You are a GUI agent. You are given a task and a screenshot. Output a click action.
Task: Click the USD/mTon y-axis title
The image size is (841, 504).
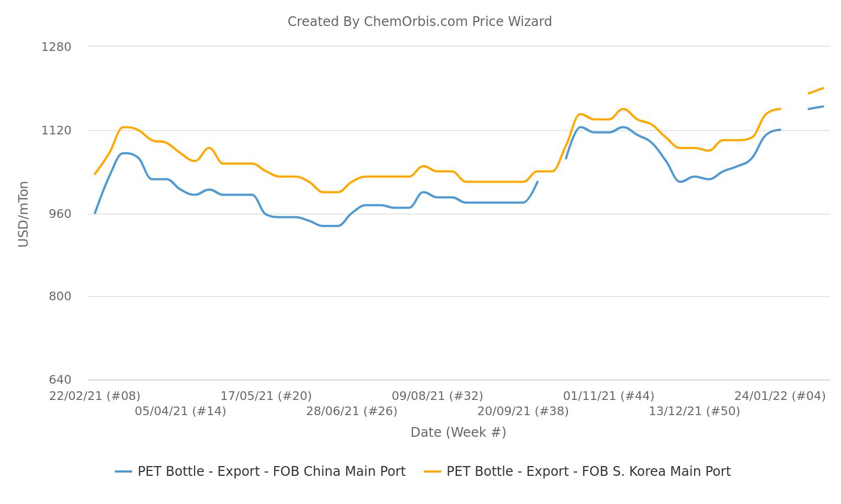[x=23, y=214]
